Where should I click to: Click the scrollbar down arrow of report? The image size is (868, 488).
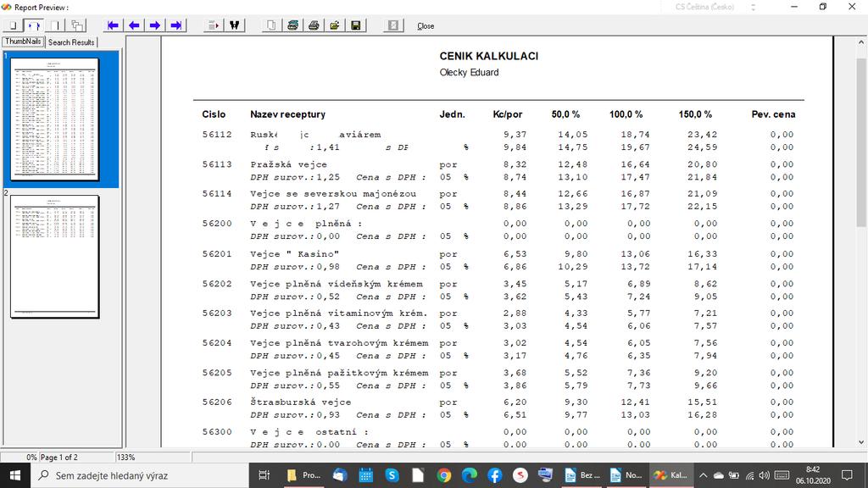(861, 441)
